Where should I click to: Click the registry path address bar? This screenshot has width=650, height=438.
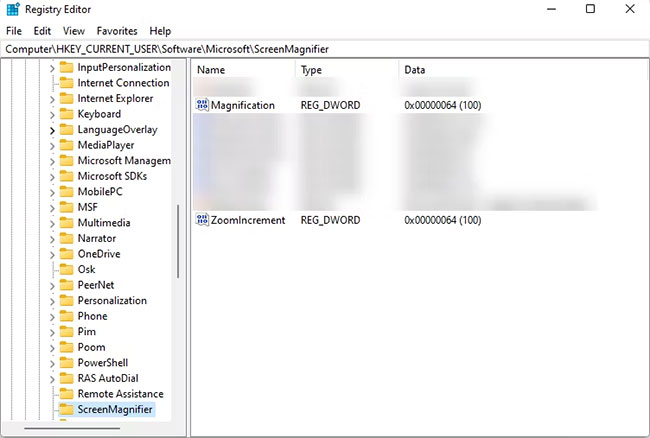324,49
